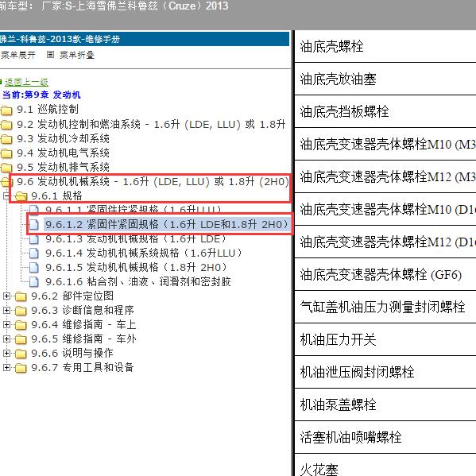Viewport: 476px width, 476px height.
Task: Collapse the 9.6.1 规格 tree node
Action: tap(6, 195)
